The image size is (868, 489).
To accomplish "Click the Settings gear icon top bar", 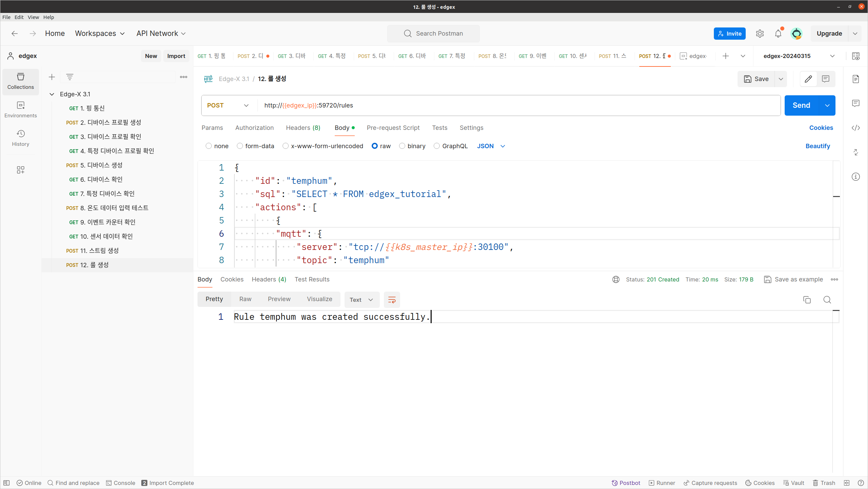I will tap(760, 34).
